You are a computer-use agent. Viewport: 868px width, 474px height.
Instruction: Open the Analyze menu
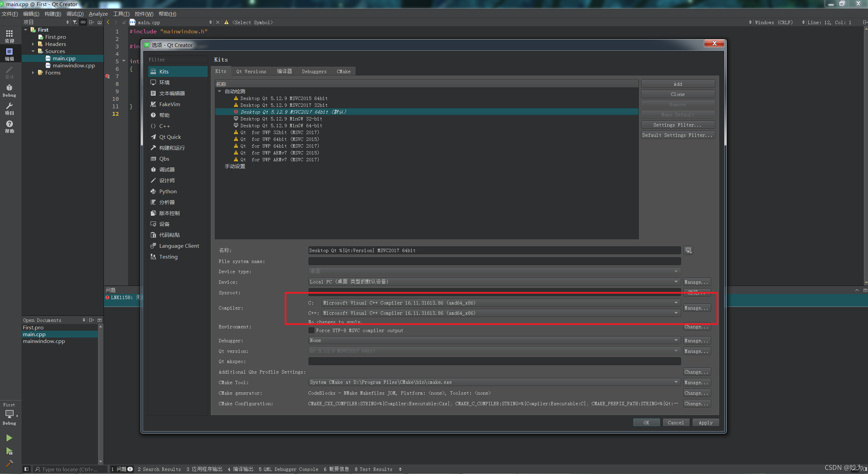click(x=98, y=14)
